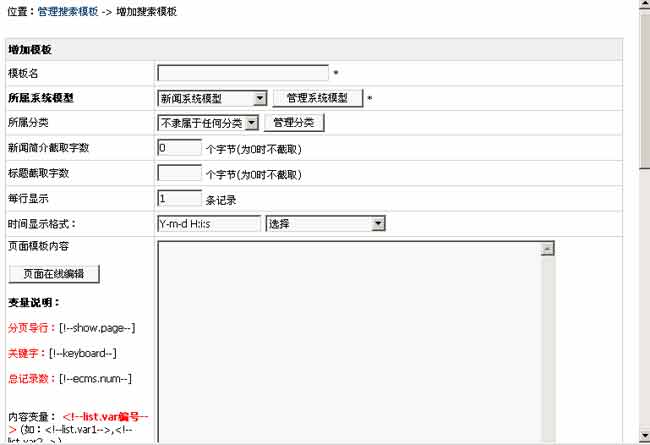Click the 标题截取字数 input box

tap(180, 173)
